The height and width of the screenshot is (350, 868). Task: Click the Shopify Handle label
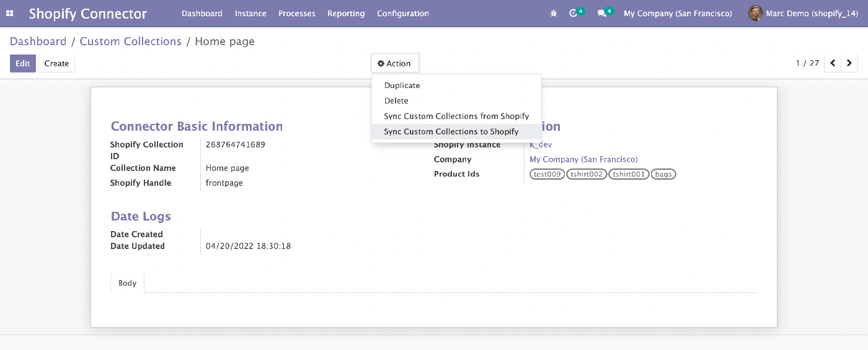141,183
